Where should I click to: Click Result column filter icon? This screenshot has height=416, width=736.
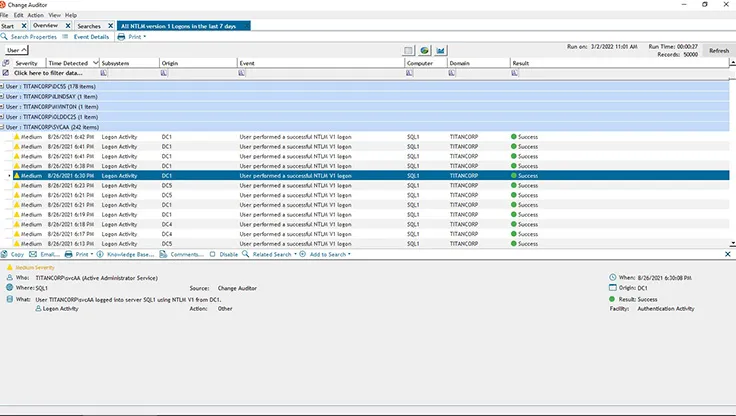[514, 73]
